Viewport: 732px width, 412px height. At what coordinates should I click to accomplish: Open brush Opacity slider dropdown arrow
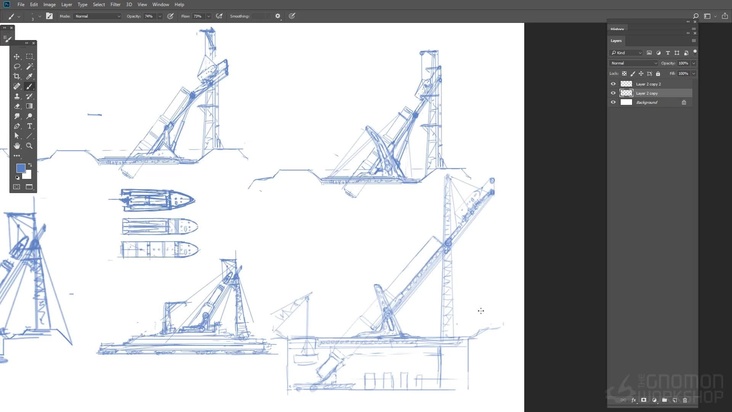160,16
